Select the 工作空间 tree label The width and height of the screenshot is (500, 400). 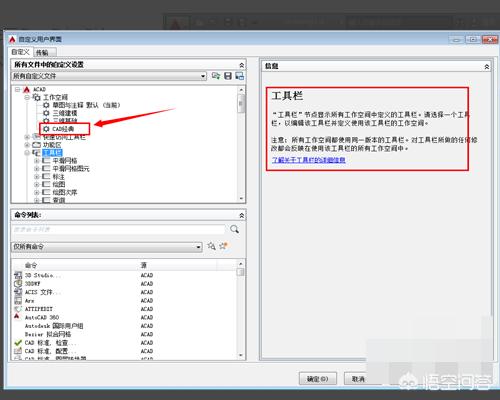tap(55, 97)
